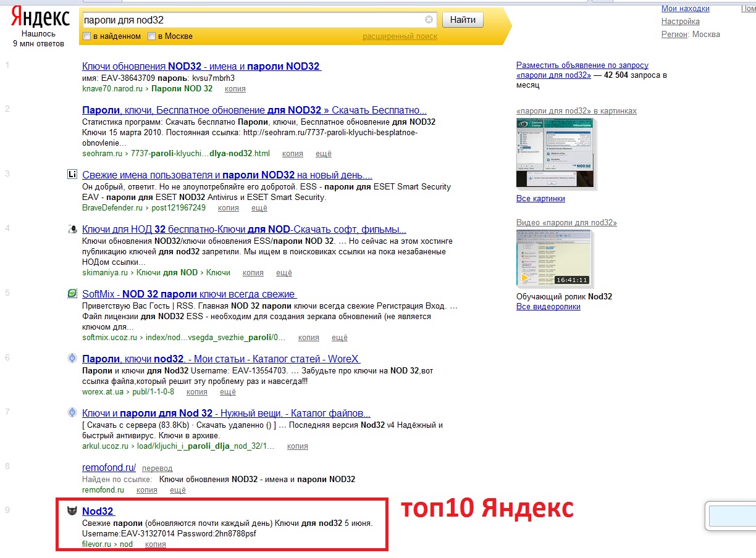Expand 'ещё' for skimaniya.ru result
The image size is (756, 558).
coord(284,273)
